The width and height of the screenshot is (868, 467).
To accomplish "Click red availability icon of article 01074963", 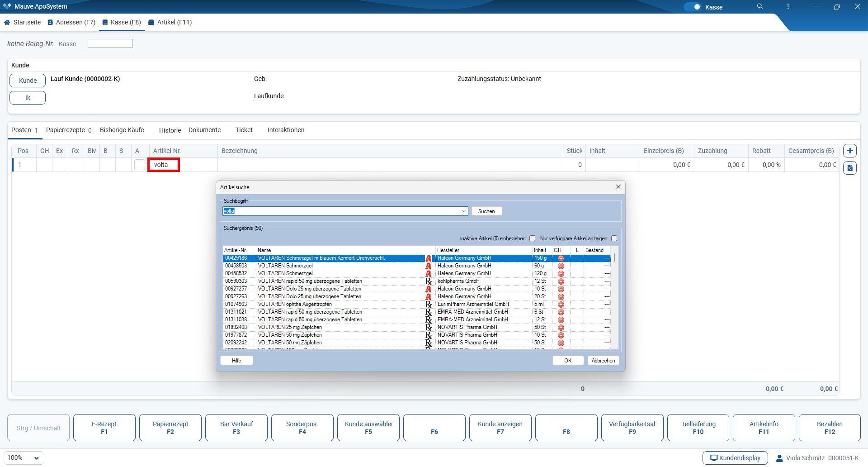I will 561,305.
